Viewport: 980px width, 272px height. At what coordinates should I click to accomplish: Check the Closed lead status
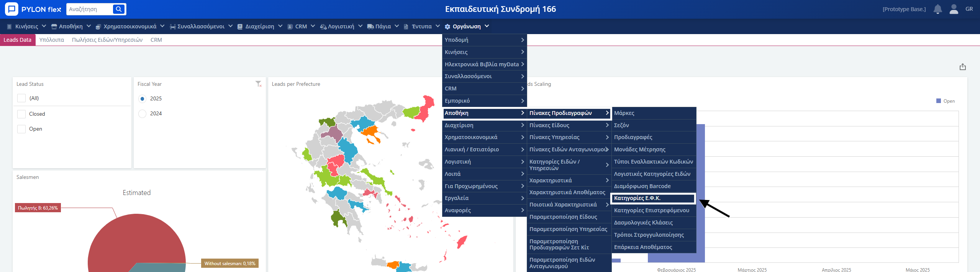point(21,114)
